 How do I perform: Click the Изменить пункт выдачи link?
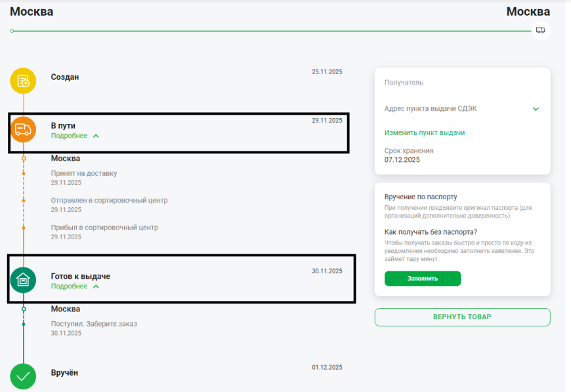[424, 132]
